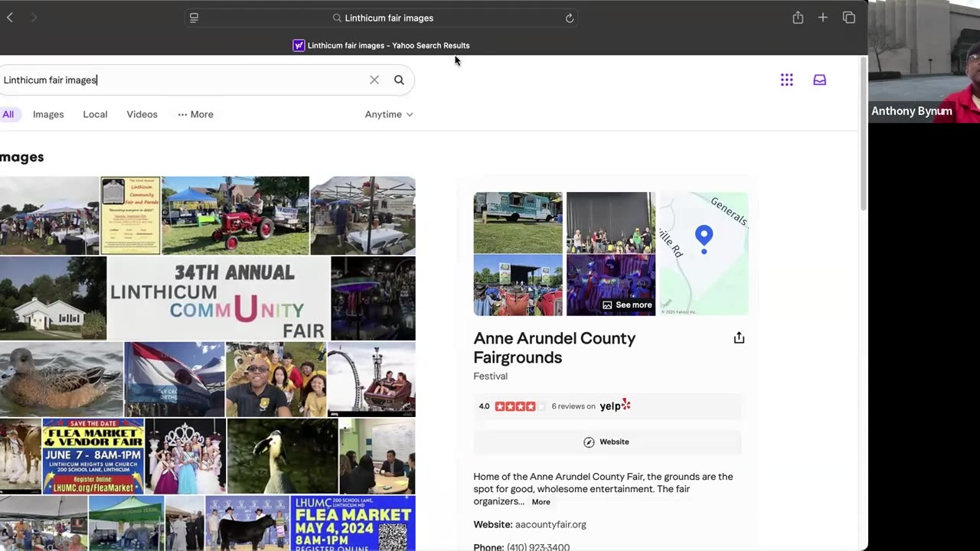The image size is (980, 551).
Task: Open aacountyfair.org website link
Action: coord(550,524)
